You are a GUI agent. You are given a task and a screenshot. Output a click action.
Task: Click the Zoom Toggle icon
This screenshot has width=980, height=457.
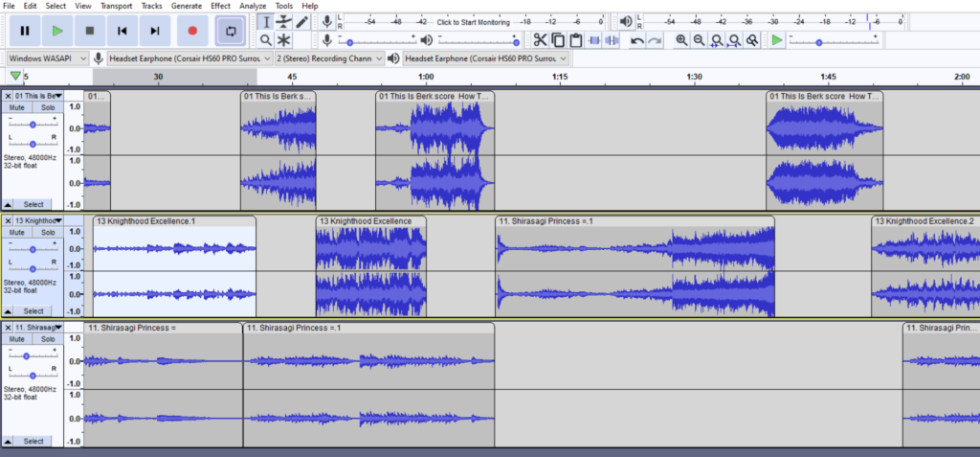(752, 40)
